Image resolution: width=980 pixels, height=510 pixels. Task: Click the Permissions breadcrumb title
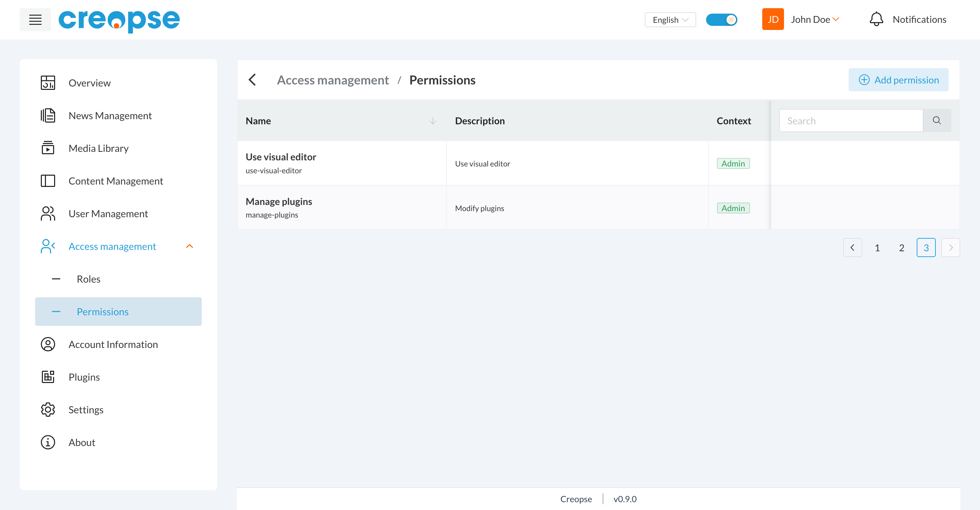[x=442, y=80]
